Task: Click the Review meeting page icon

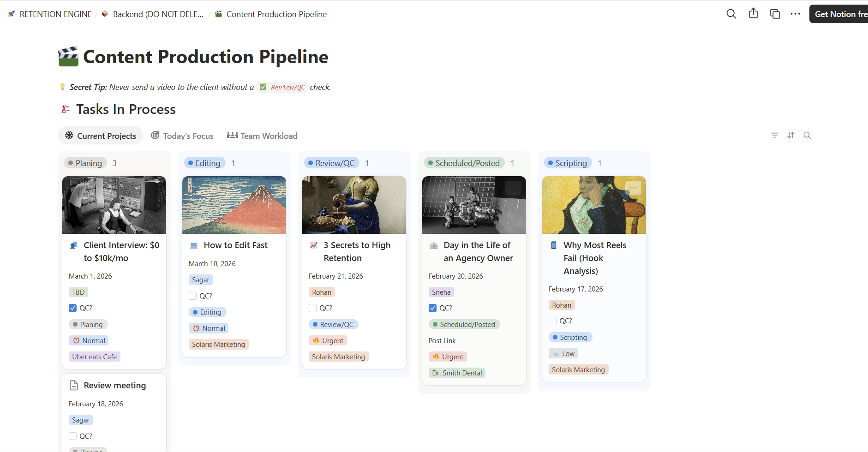Action: [x=74, y=385]
